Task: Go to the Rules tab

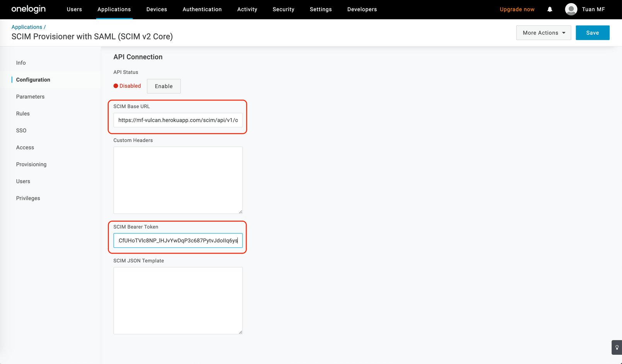Action: pyautogui.click(x=23, y=114)
